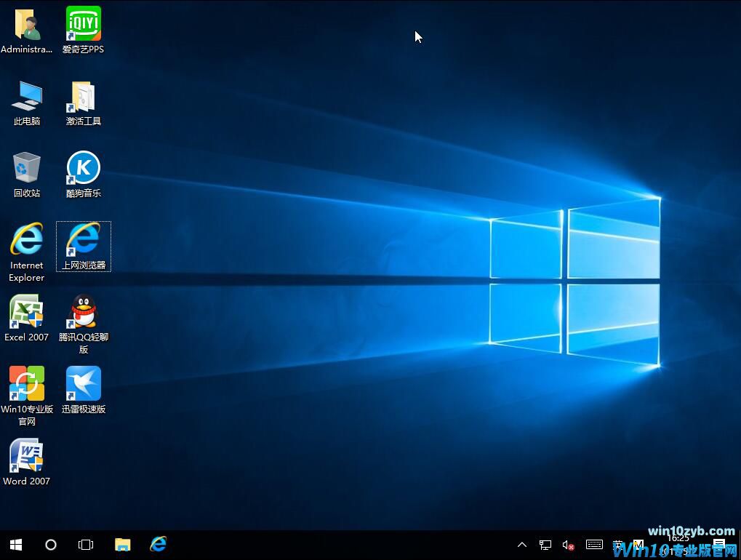
Task: Open Task View from the taskbar
Action: [x=86, y=545]
